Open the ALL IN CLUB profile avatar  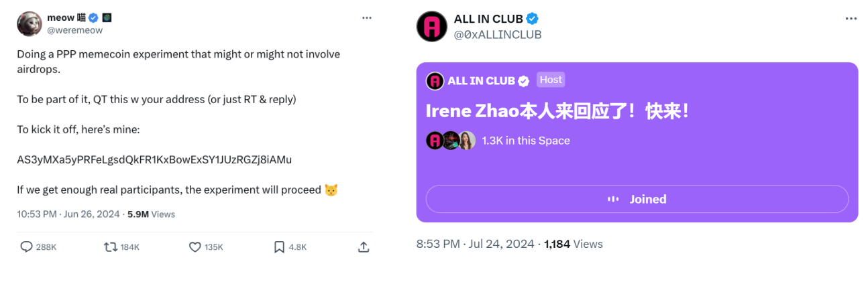pos(431,26)
